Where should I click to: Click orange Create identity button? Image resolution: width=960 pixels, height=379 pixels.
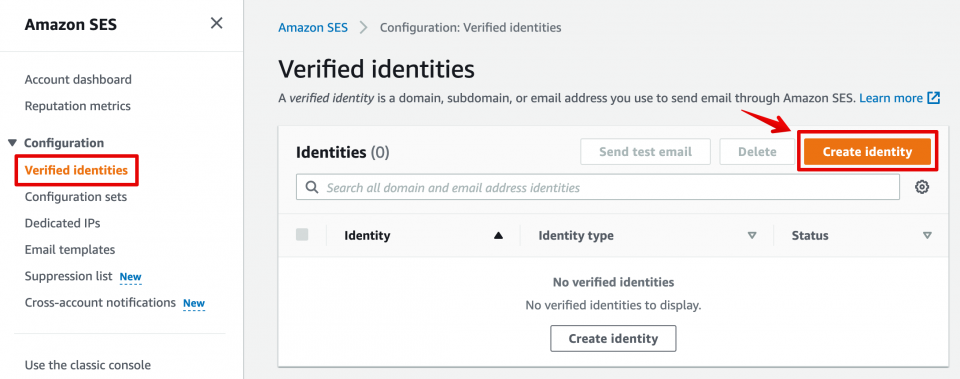click(868, 152)
